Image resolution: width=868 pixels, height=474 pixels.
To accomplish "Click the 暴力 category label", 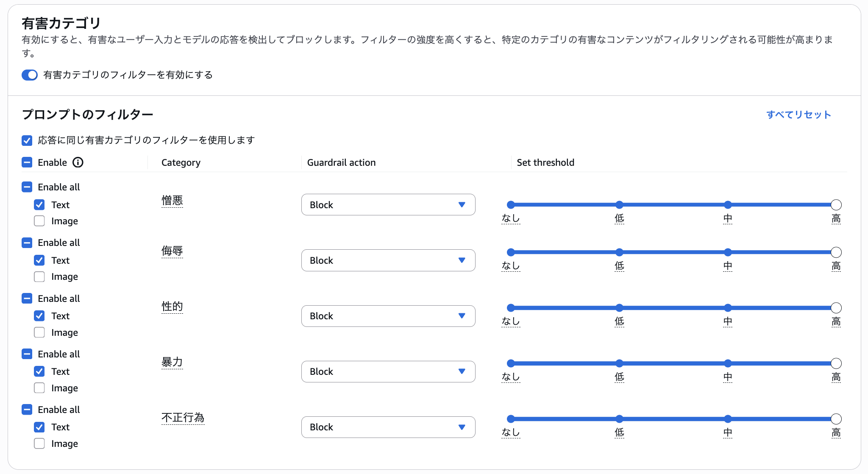I will (x=172, y=362).
